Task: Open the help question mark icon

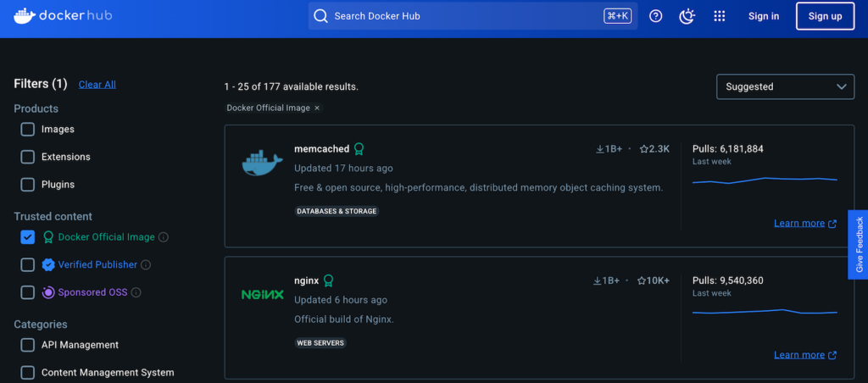Action: (x=655, y=16)
